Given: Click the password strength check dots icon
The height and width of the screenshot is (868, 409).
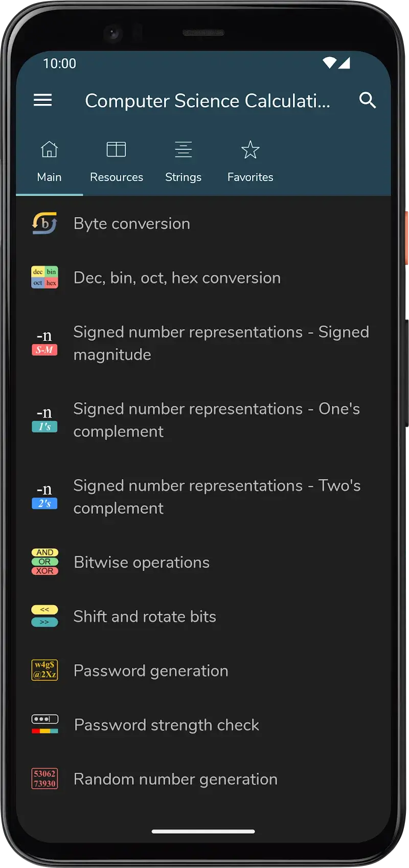Looking at the screenshot, I should click(x=44, y=724).
